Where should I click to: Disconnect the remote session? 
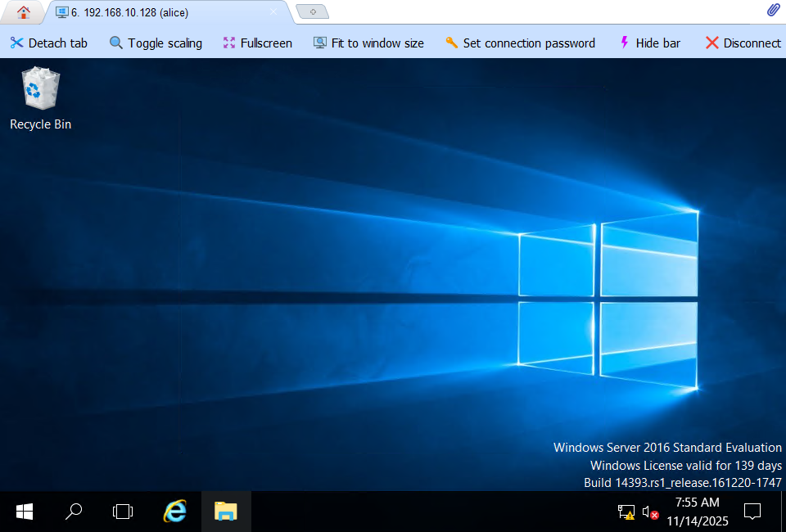(x=743, y=43)
